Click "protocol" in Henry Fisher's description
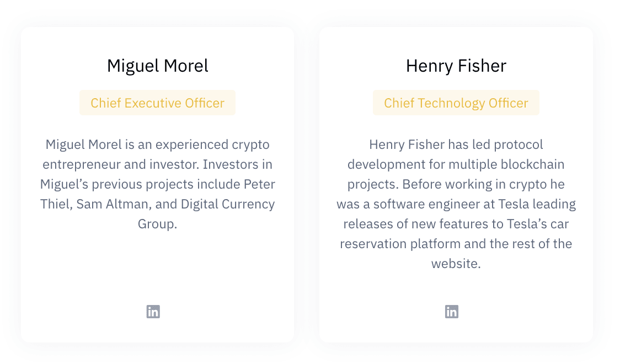Viewport: 620px width, 364px height. tap(519, 144)
